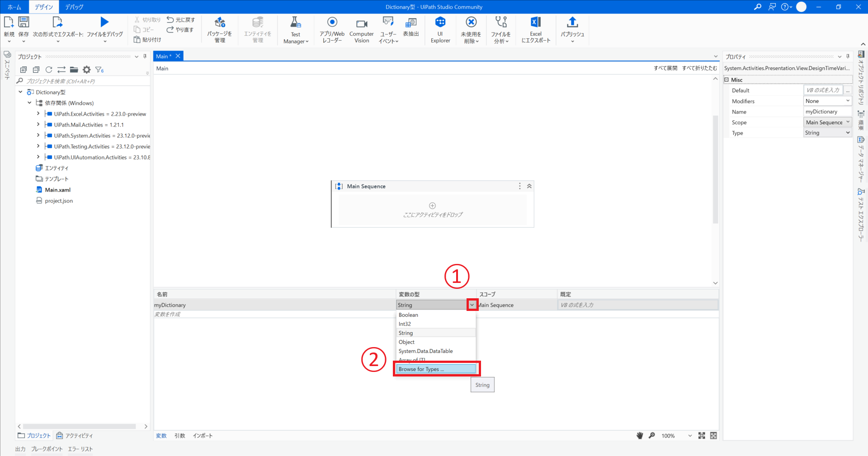Select Boolean type option

pyautogui.click(x=436, y=315)
